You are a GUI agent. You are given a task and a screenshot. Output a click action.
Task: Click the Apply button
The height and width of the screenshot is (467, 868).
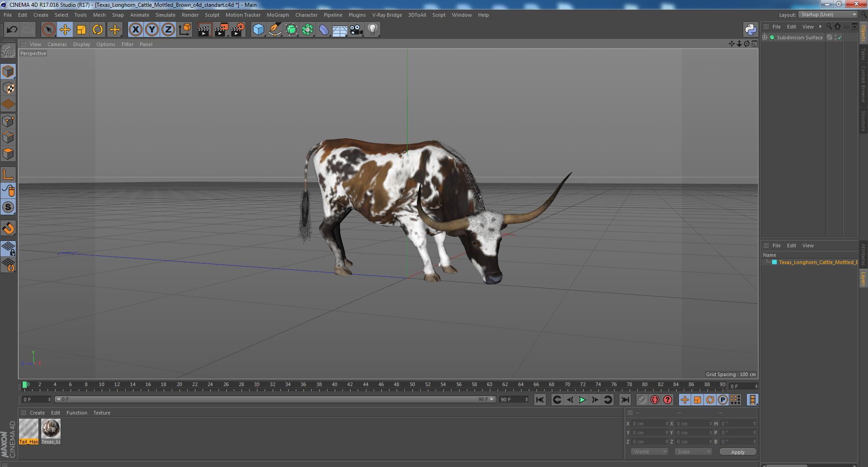tap(738, 452)
